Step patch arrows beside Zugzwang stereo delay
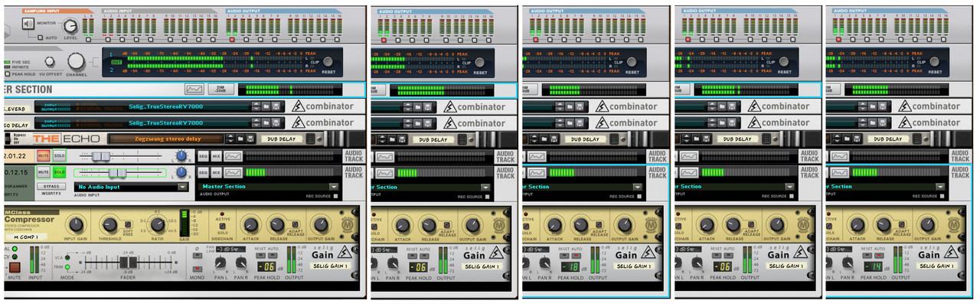The image size is (980, 304). [230, 139]
